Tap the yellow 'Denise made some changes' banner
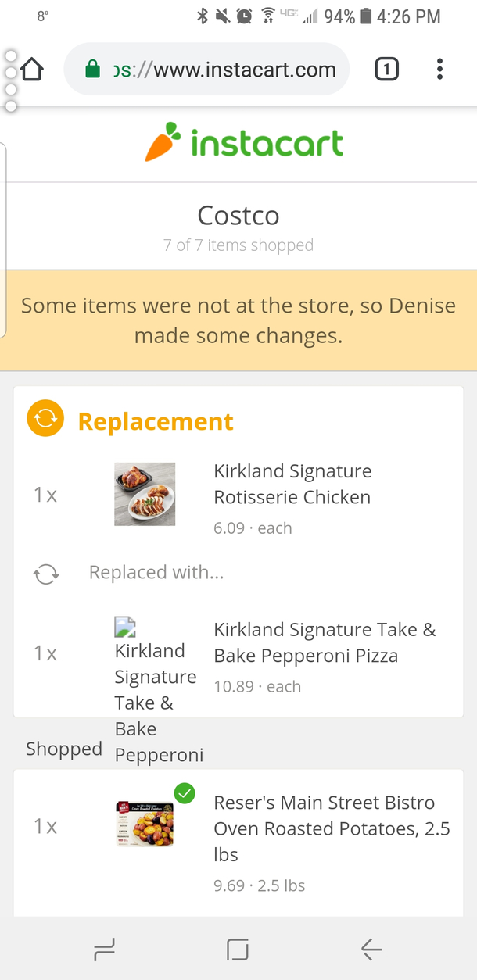This screenshot has height=980, width=477. coord(238,320)
